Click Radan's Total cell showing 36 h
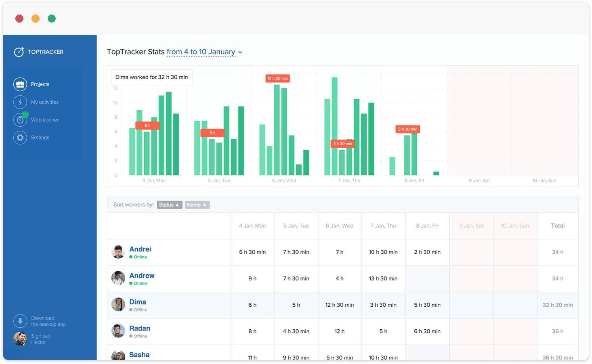This screenshot has height=364, width=592. [x=557, y=331]
